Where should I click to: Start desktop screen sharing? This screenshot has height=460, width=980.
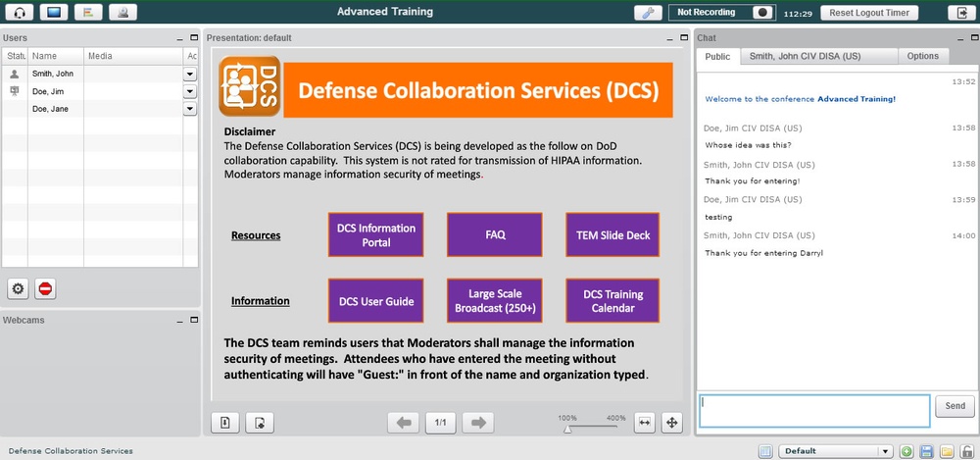click(54, 12)
